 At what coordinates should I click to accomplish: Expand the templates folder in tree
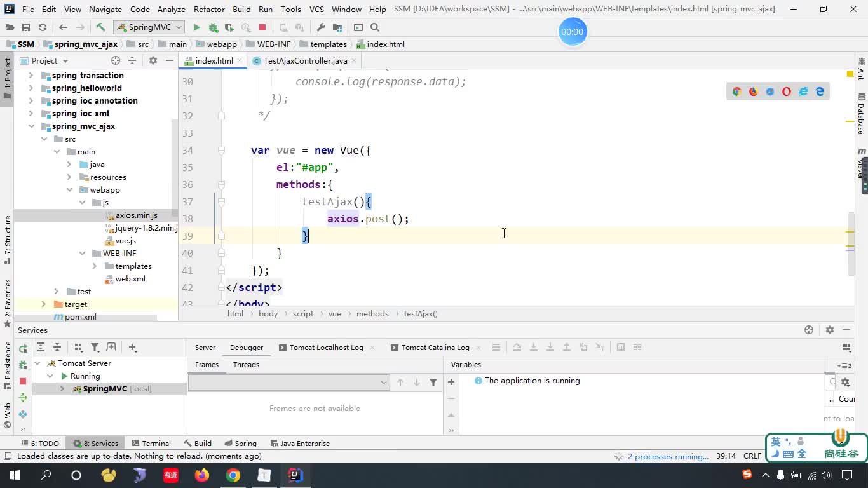(95, 266)
